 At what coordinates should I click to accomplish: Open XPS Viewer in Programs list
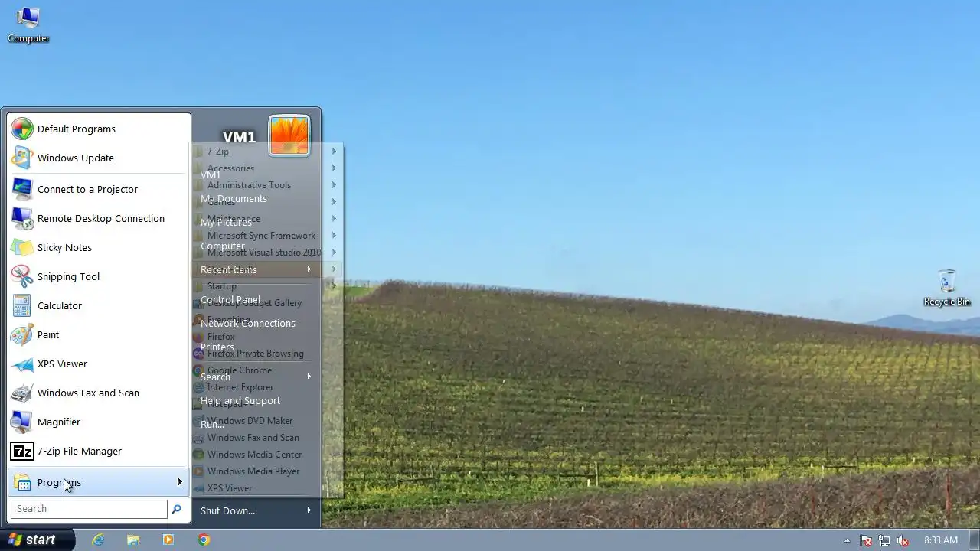(266, 488)
